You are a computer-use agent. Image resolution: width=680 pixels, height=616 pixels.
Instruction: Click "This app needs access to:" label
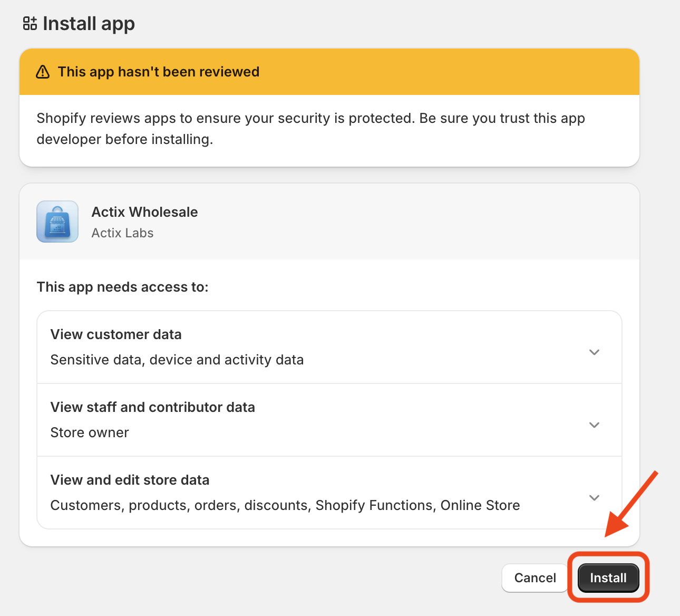pyautogui.click(x=122, y=287)
